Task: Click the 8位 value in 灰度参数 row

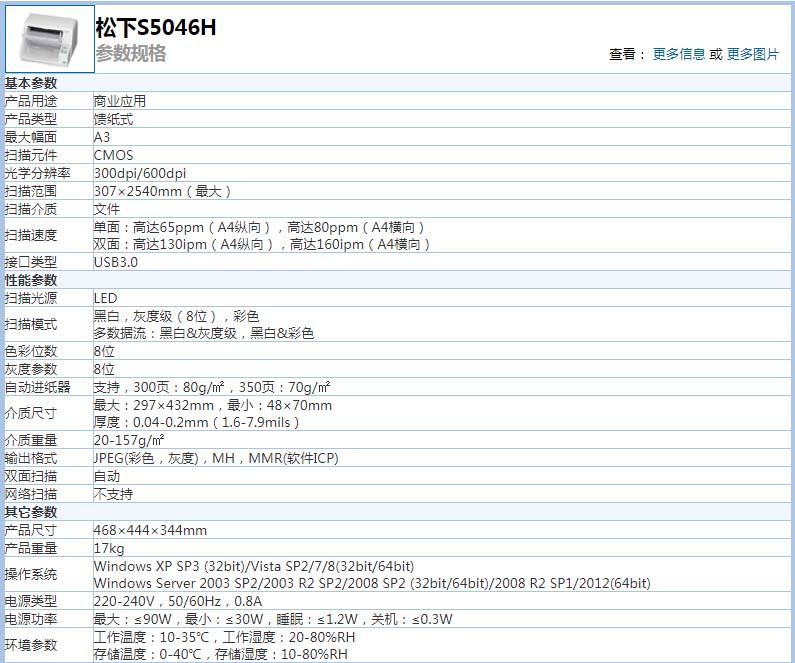Action: (104, 369)
